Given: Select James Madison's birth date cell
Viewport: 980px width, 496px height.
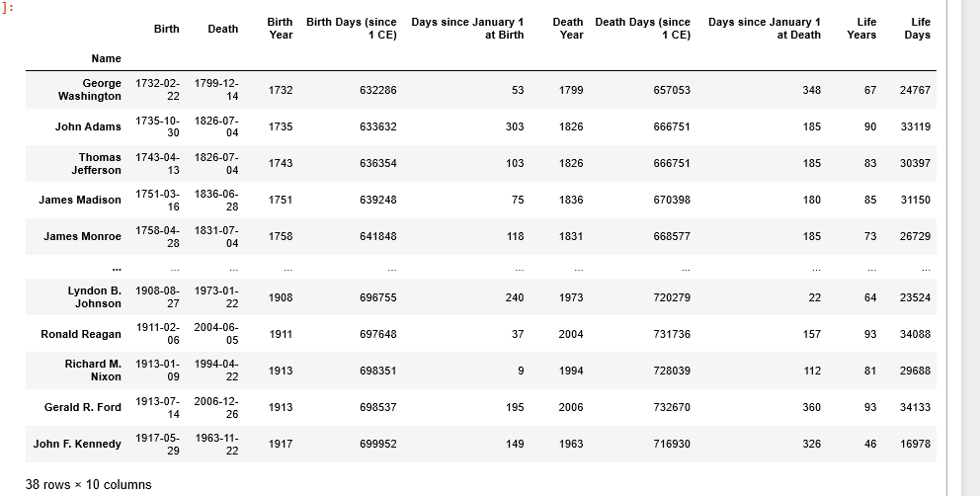Looking at the screenshot, I should click(x=157, y=200).
